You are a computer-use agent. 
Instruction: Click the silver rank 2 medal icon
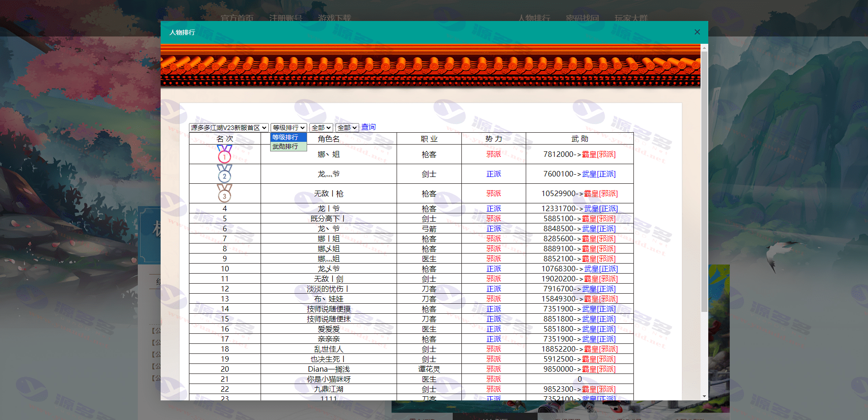[225, 174]
